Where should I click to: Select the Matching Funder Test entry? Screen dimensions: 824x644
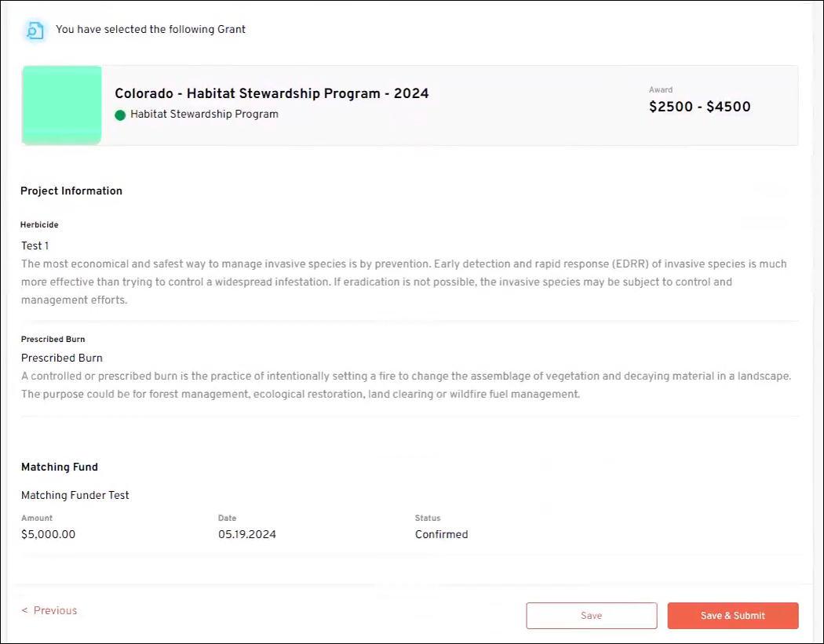point(75,495)
